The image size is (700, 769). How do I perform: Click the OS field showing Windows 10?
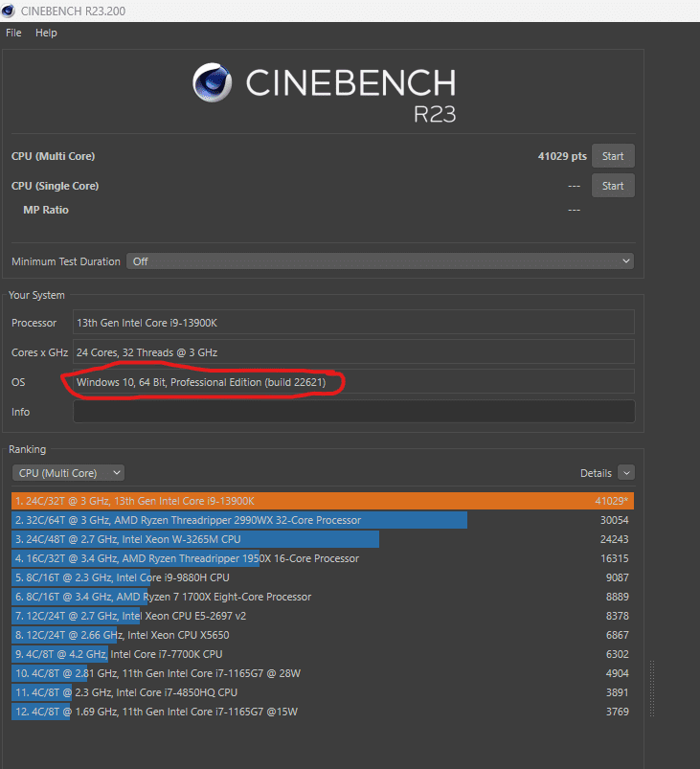tap(353, 381)
